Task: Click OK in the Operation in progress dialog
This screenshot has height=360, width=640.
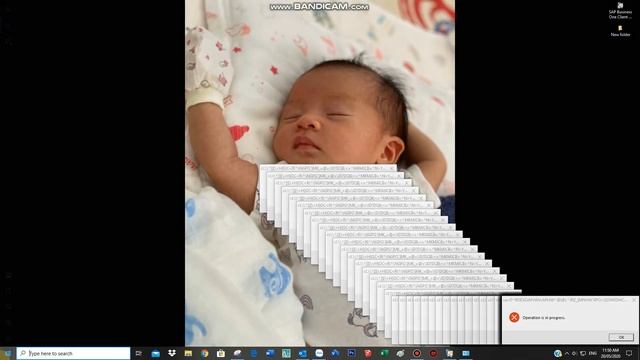Action: pos(621,337)
